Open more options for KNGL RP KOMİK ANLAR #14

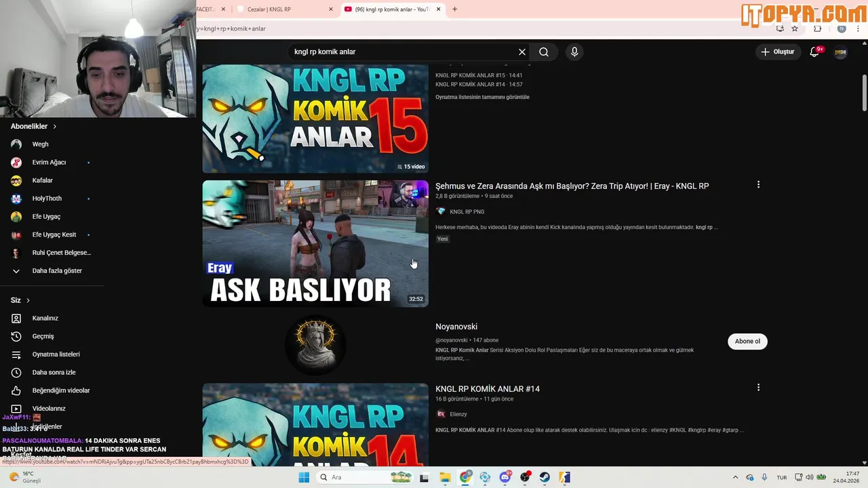758,387
